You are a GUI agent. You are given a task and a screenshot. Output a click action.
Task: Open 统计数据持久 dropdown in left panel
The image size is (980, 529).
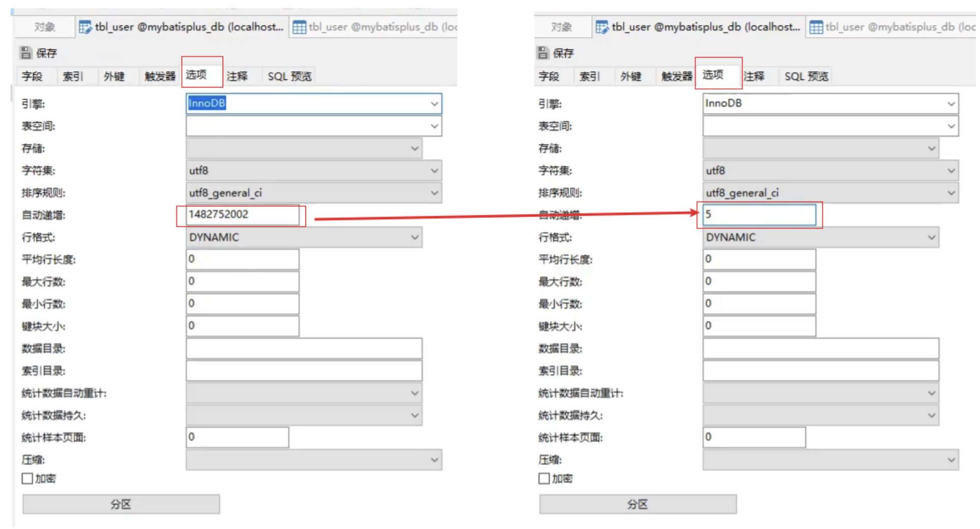coord(304,415)
